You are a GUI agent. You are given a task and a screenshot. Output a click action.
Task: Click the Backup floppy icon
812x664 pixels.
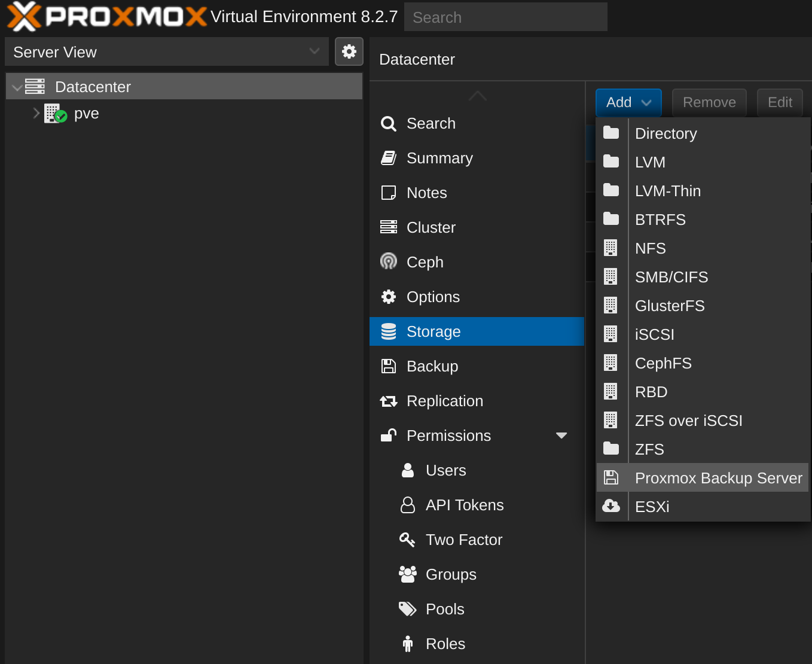pyautogui.click(x=389, y=366)
